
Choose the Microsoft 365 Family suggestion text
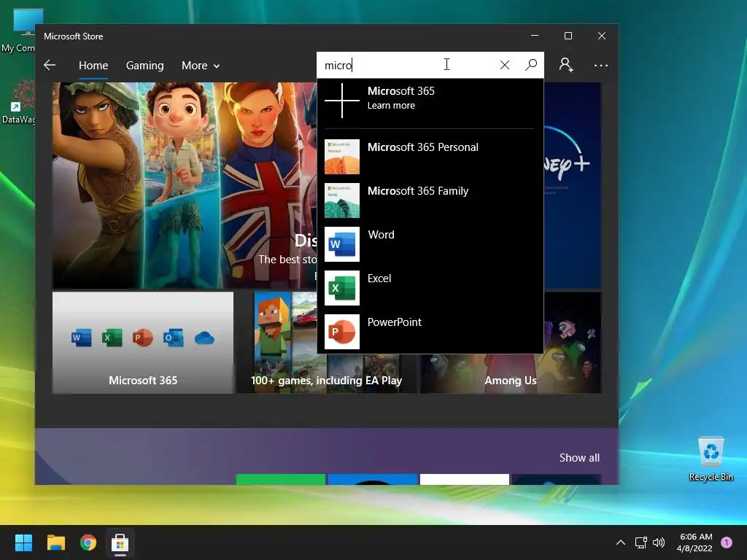coord(418,191)
